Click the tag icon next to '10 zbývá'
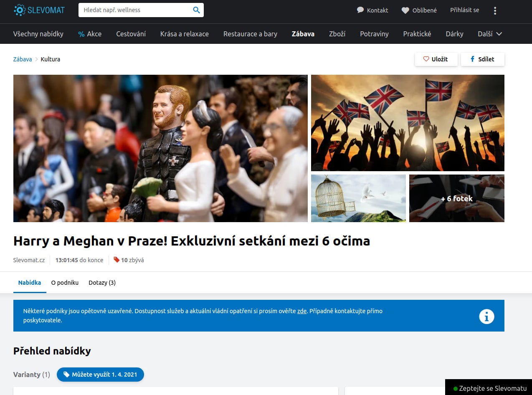 click(x=117, y=260)
